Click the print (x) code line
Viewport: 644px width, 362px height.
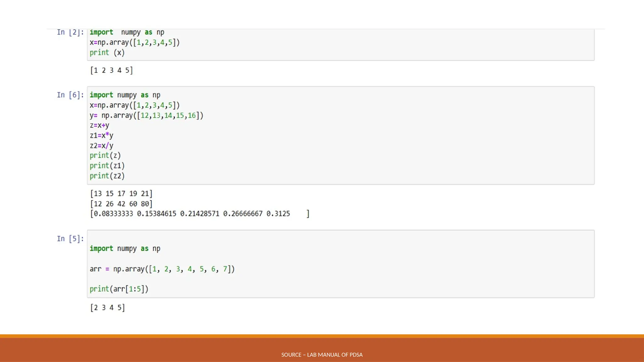pyautogui.click(x=107, y=53)
